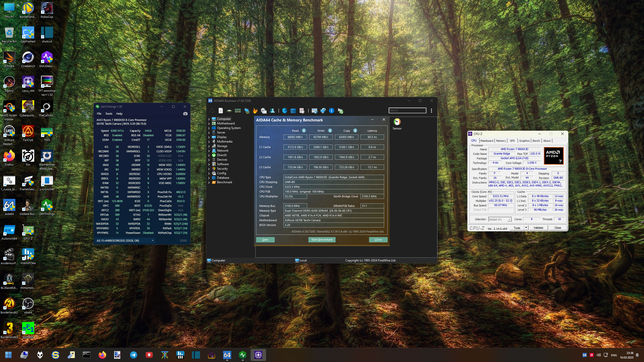Open the Socket #1 selection dropdown
This screenshot has width=644, height=362.
(x=500, y=219)
